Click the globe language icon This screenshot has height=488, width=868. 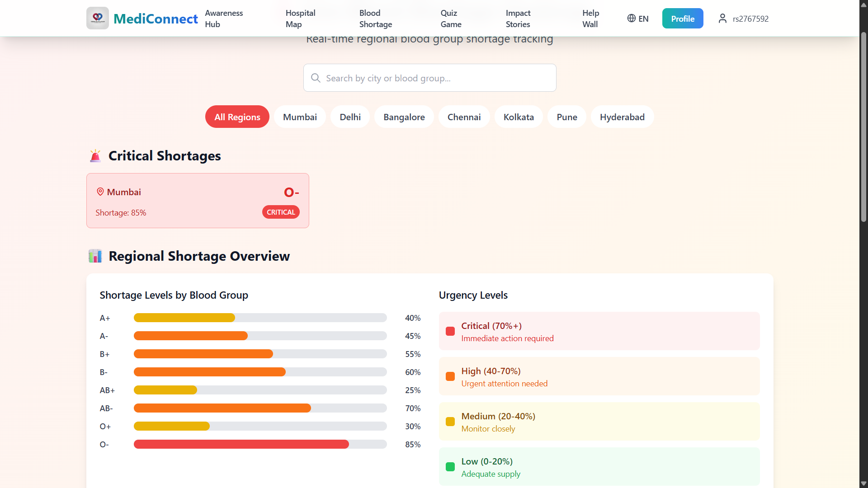point(631,19)
